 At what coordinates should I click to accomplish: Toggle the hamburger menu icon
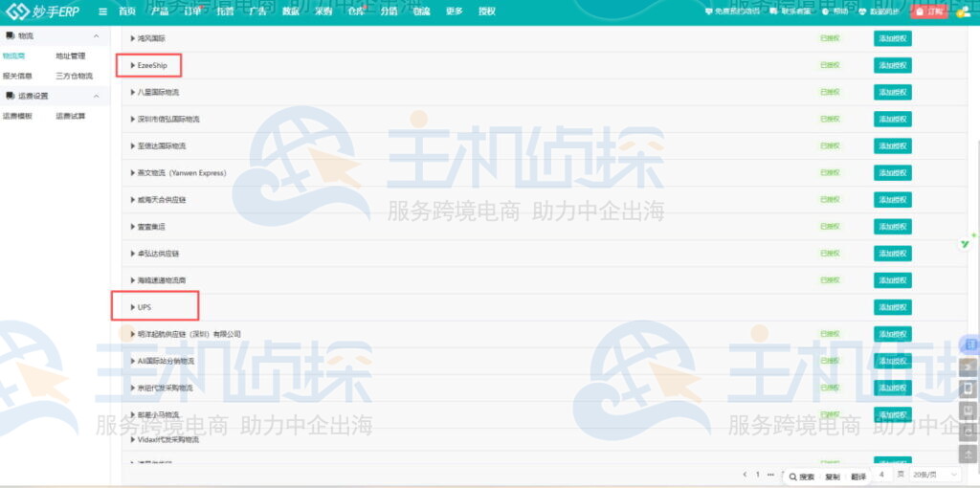(x=103, y=11)
